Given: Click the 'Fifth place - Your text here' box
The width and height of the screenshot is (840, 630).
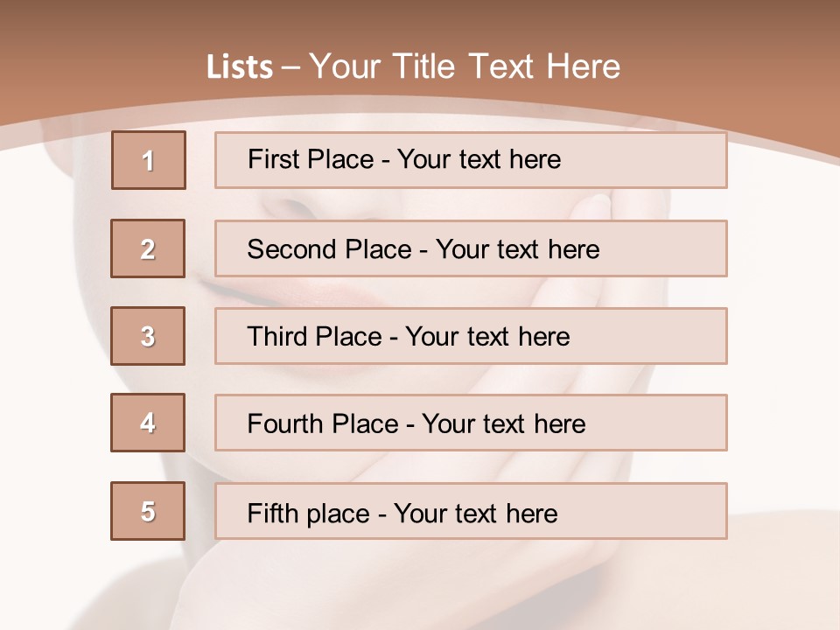Looking at the screenshot, I should (x=471, y=511).
